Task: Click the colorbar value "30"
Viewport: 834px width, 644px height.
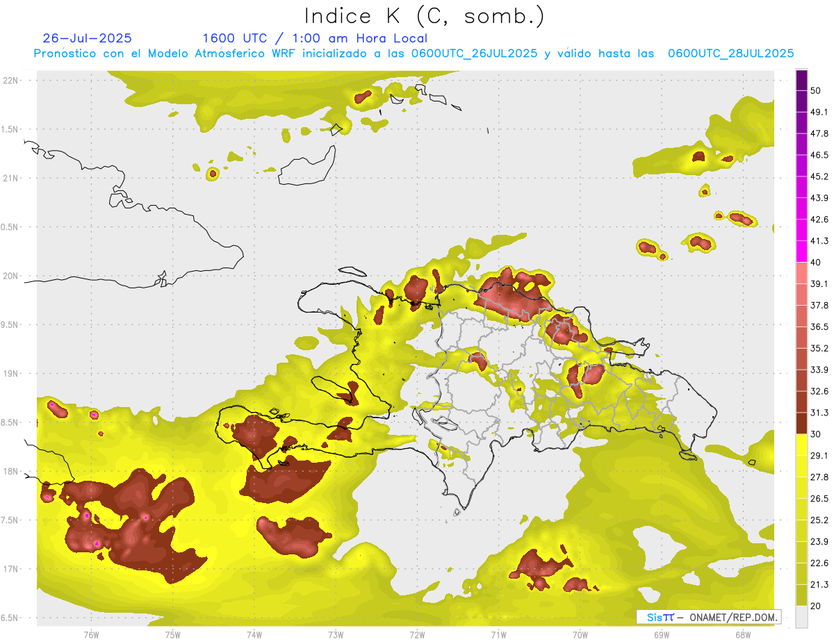Action: [x=816, y=434]
